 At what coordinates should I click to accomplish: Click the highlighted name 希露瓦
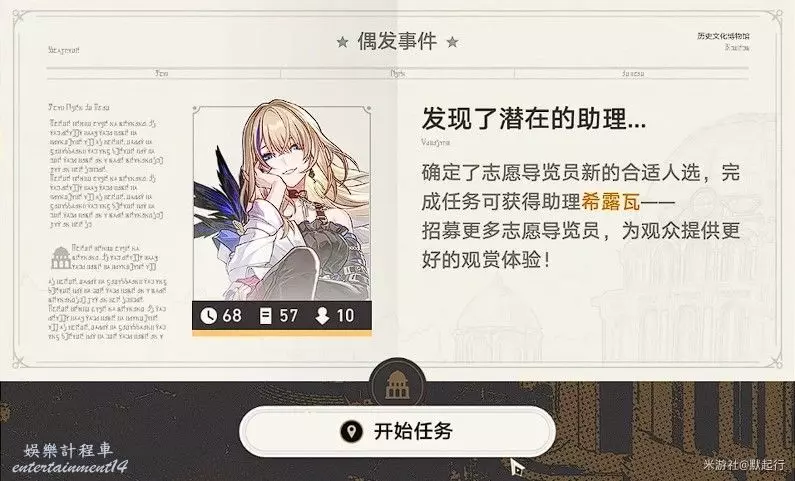[611, 202]
